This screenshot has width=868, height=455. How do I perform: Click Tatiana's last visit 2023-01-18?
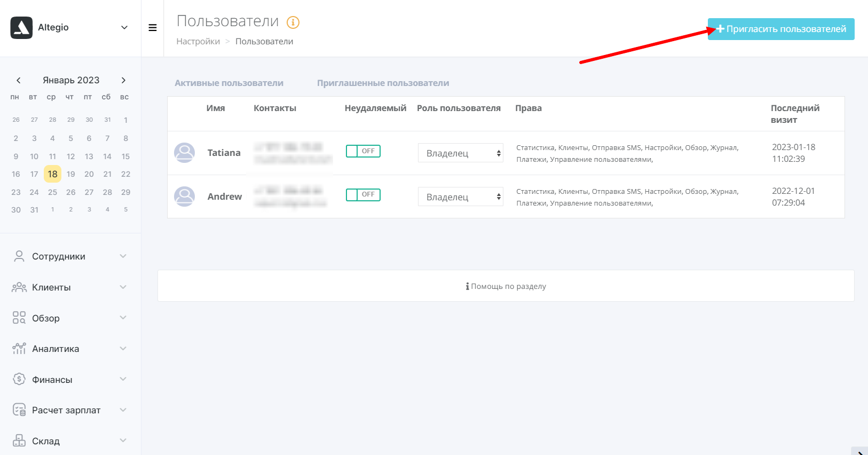[793, 153]
